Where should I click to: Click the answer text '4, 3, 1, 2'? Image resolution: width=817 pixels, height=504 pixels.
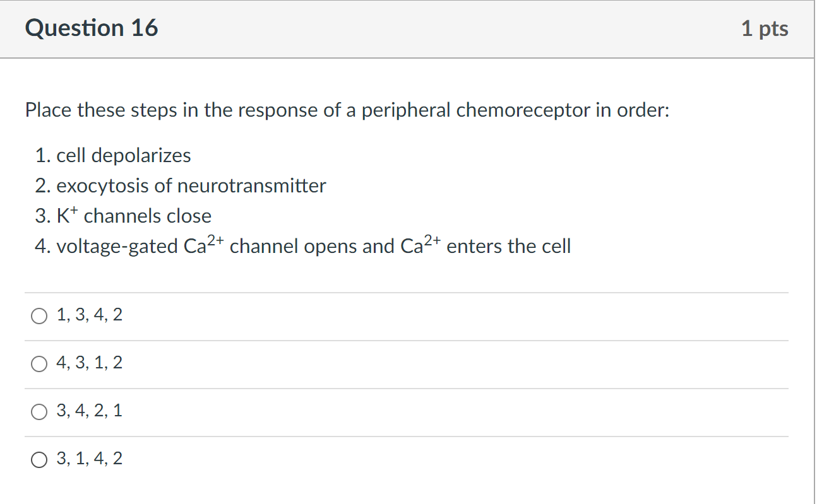point(88,363)
